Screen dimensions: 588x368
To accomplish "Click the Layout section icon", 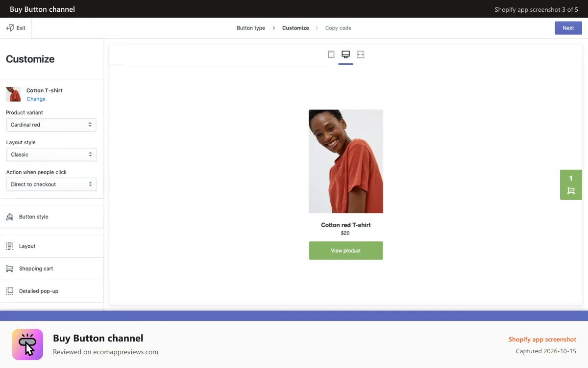I will (x=9, y=246).
